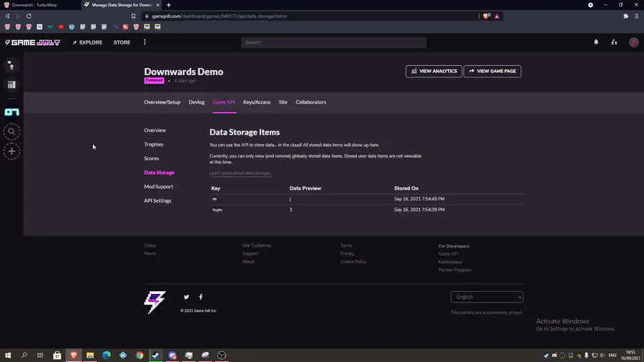The height and width of the screenshot is (362, 644).
Task: Open the Game Jolt home logo
Action: 32,42
